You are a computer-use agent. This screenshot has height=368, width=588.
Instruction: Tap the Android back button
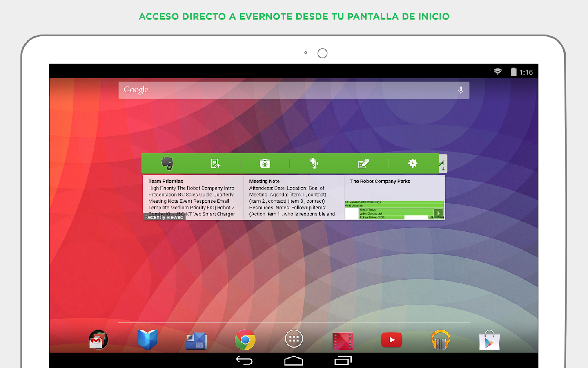click(245, 360)
